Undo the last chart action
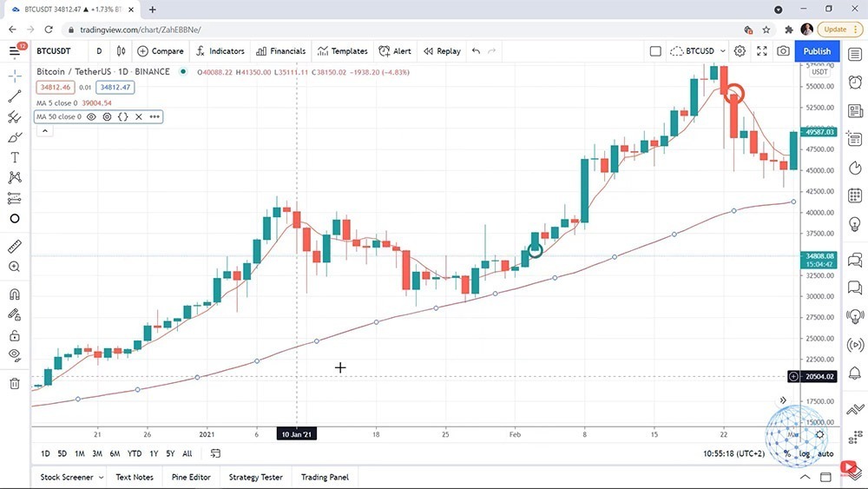 coord(476,51)
